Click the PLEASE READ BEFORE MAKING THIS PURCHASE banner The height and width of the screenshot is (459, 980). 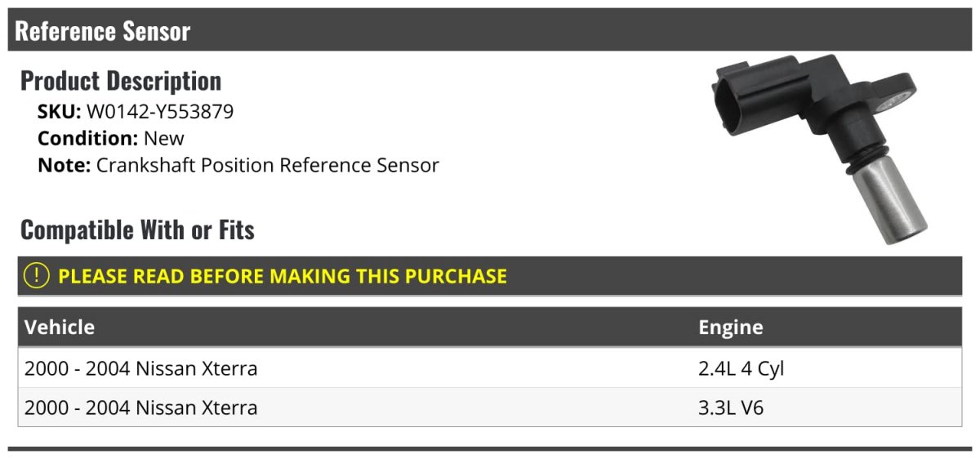490,276
